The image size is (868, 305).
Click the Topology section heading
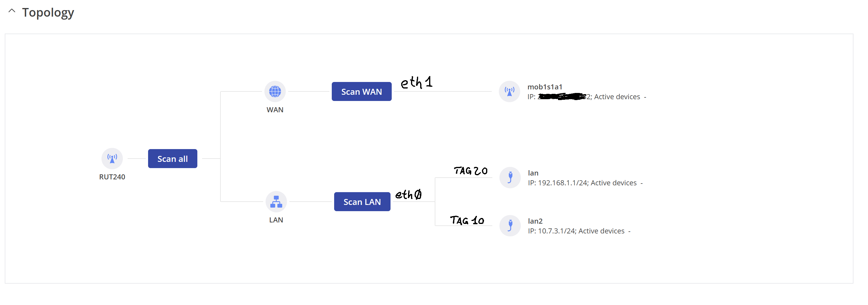click(48, 12)
